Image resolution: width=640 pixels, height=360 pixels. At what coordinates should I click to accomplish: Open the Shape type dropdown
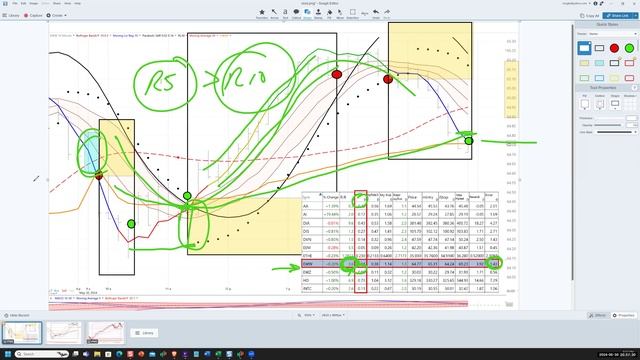coord(615,104)
